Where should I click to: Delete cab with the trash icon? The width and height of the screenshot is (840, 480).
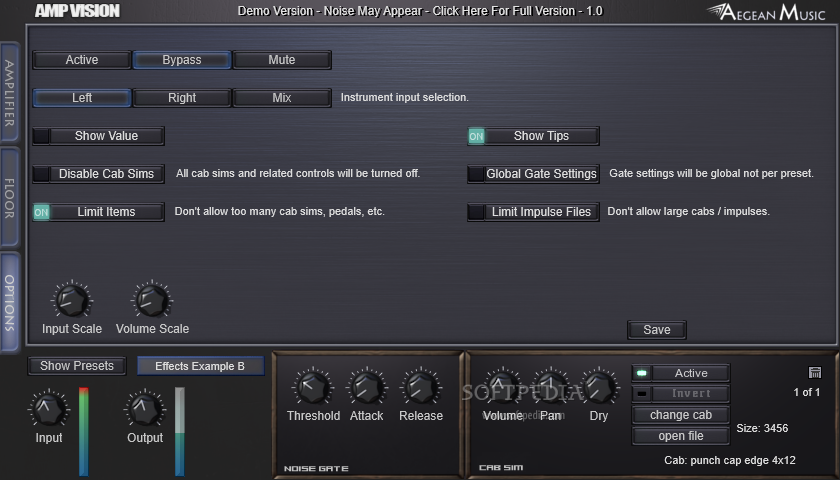pos(814,372)
